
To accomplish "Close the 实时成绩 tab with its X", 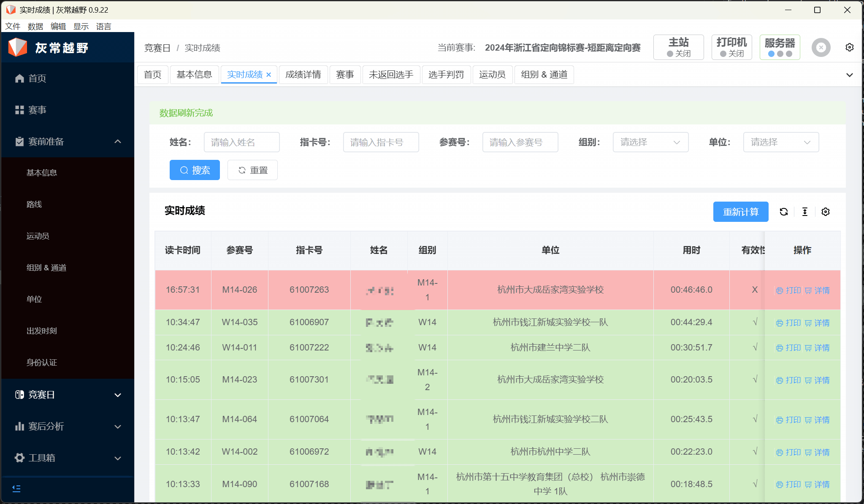I will tap(268, 75).
